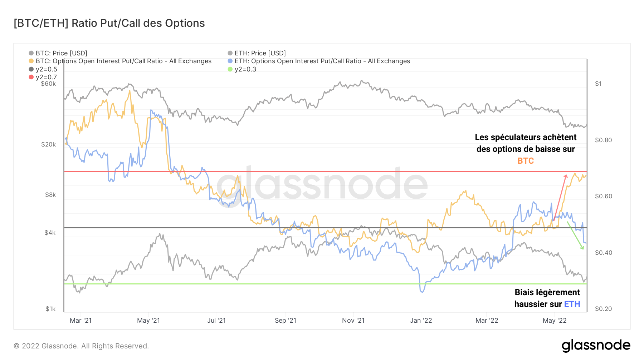
Task: Click the 'Biais légèrement haussier sur ETH' annotation
Action: (x=547, y=298)
